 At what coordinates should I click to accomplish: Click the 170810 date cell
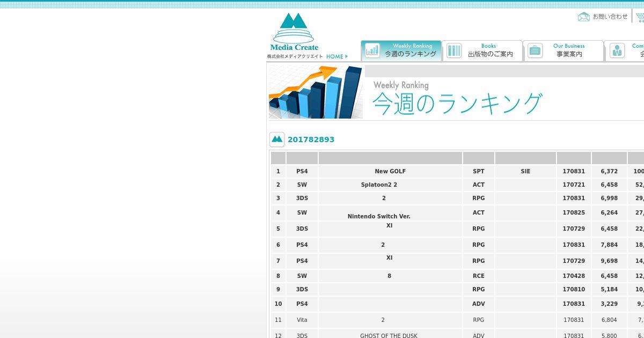pos(574,289)
